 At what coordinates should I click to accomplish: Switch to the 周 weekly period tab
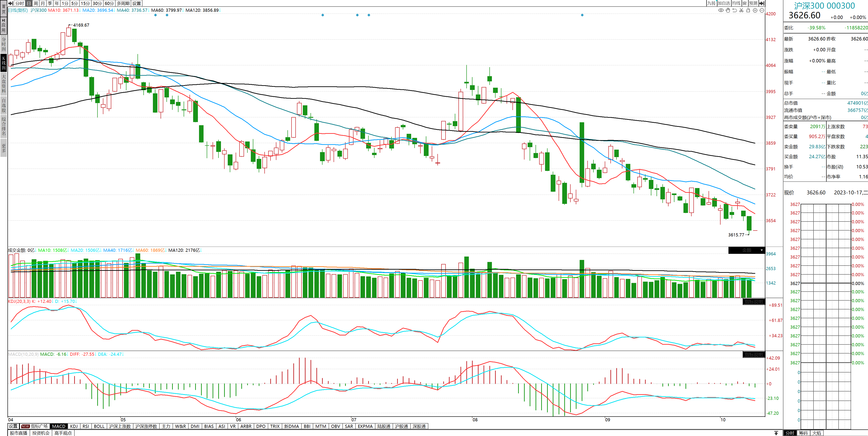[36, 3]
